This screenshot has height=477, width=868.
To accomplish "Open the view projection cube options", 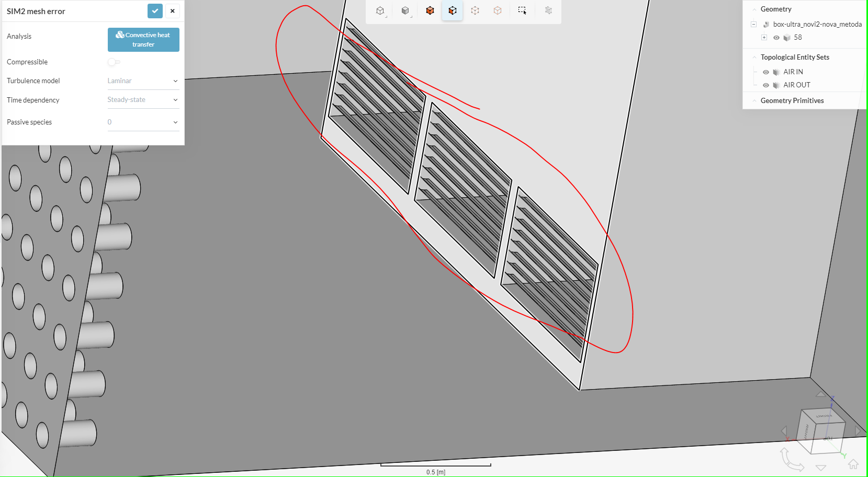I will point(380,10).
